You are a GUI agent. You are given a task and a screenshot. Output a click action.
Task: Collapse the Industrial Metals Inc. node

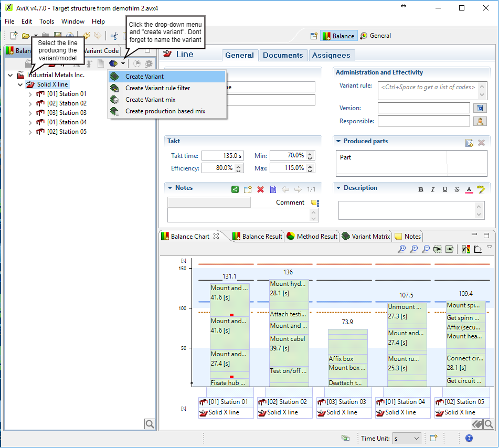pos(10,75)
